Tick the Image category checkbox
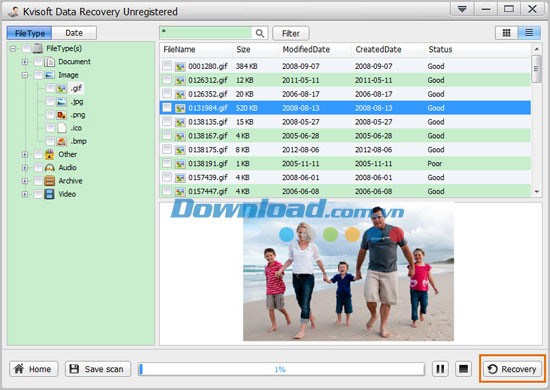This screenshot has height=390, width=550. [x=38, y=75]
